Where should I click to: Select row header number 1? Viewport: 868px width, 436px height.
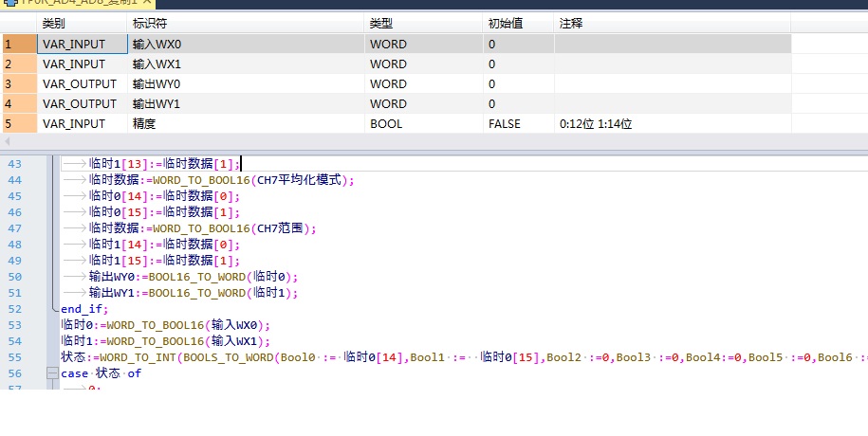tap(19, 44)
